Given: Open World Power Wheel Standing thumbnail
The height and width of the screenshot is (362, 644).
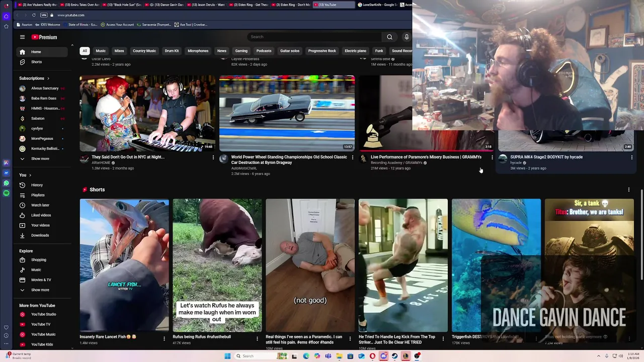Looking at the screenshot, I should 287,113.
